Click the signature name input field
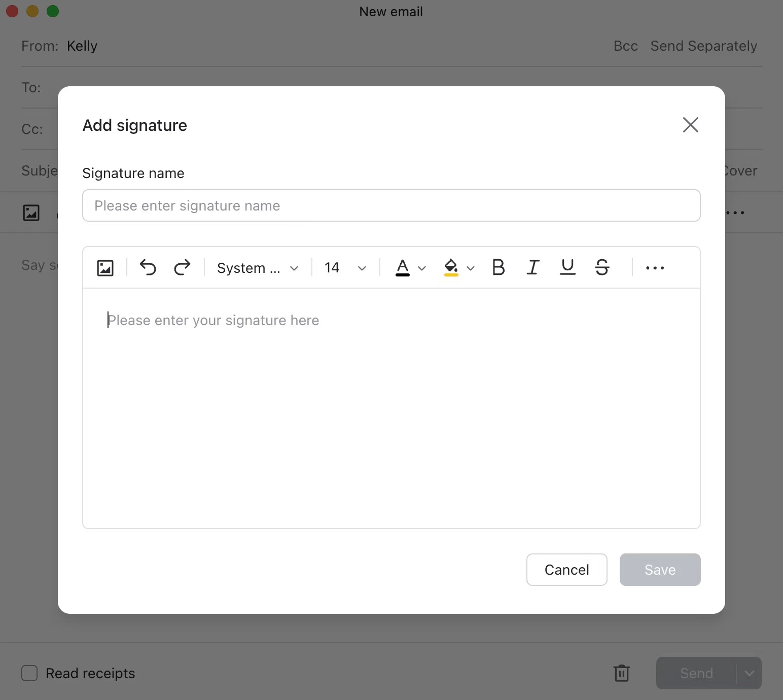Screen dimensions: 783x700 tap(391, 205)
